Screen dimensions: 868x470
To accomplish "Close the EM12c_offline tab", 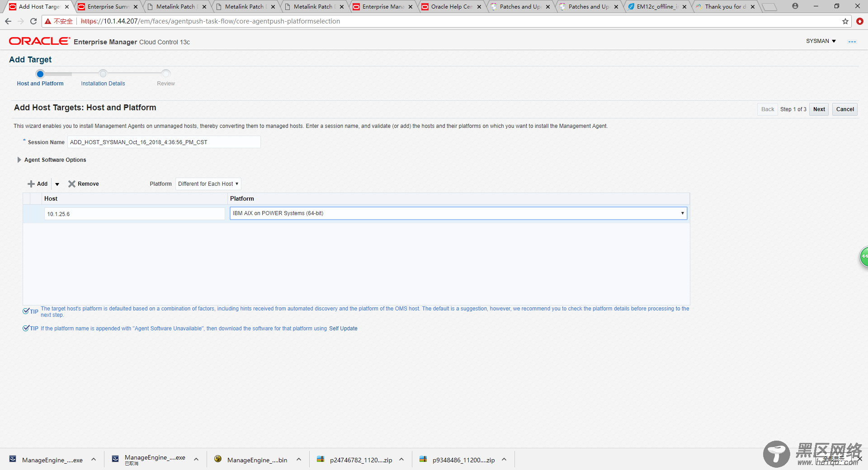I will (x=684, y=7).
